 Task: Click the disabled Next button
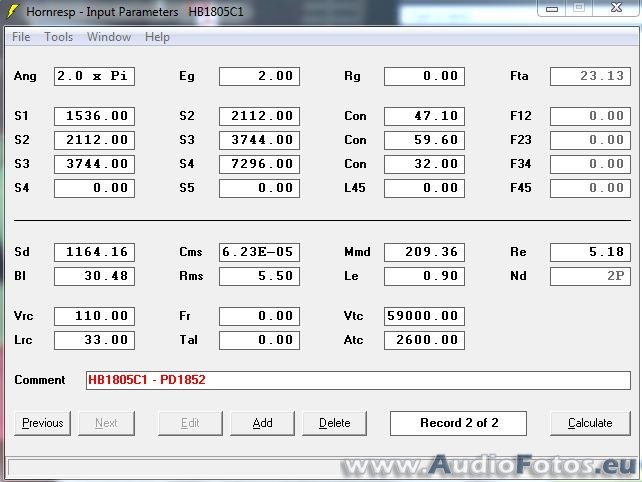coord(106,423)
